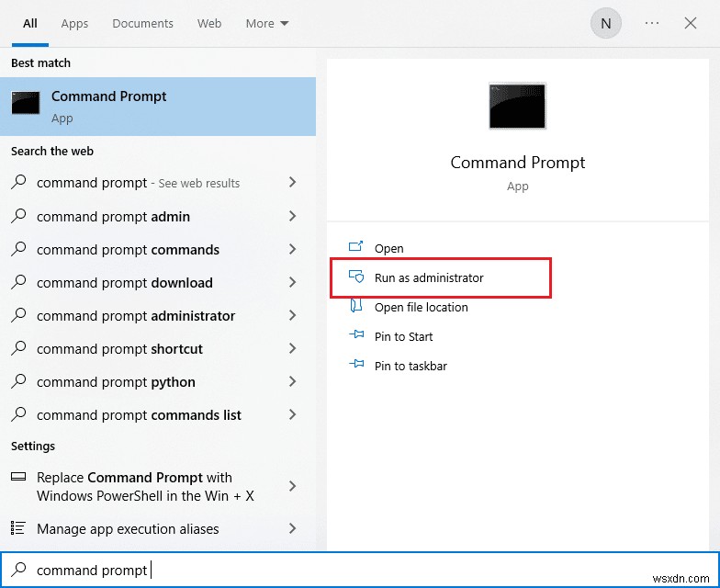Click the Open file location folder icon
Screen dimensions: 720x588
(x=357, y=307)
